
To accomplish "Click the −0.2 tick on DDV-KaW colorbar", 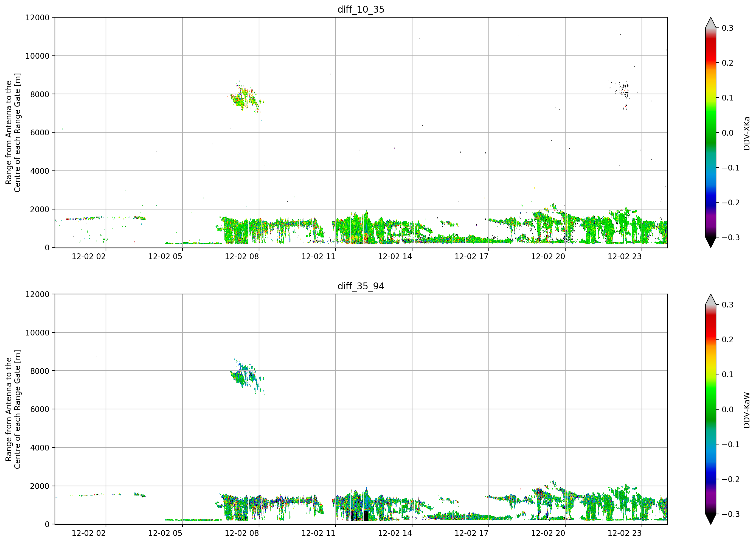I will [731, 479].
